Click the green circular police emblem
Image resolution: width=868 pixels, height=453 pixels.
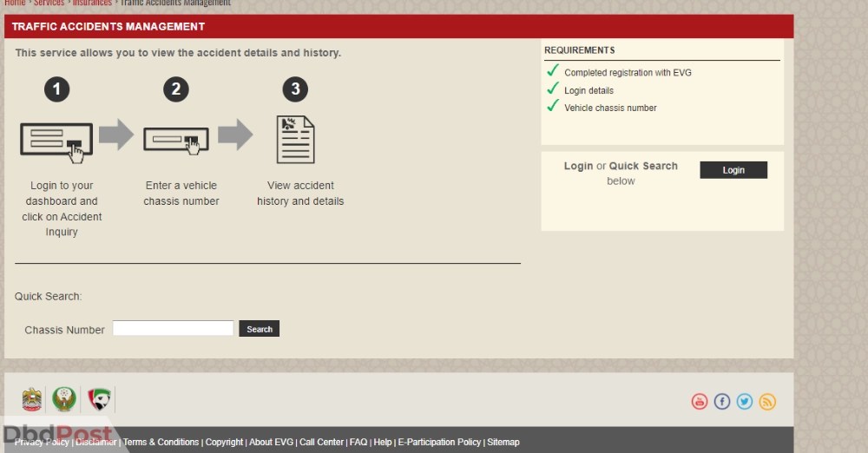coord(64,399)
